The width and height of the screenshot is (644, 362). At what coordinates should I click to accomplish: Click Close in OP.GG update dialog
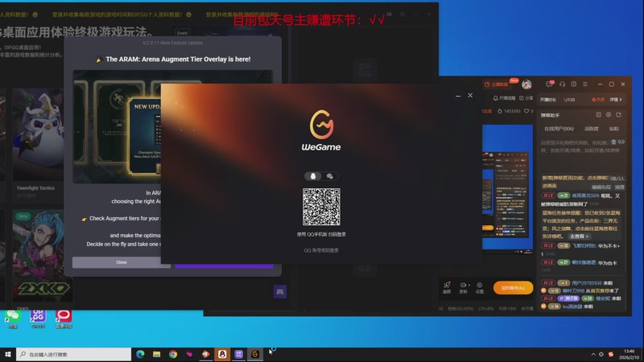coord(122,262)
